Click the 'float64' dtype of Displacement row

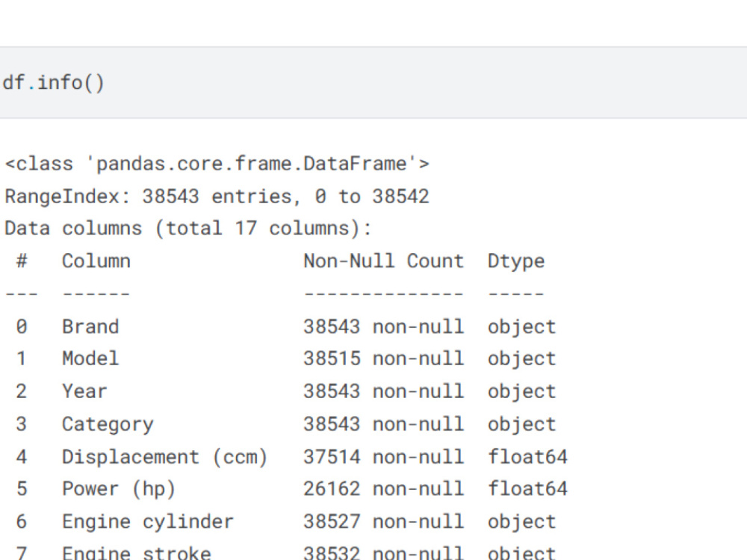(527, 457)
